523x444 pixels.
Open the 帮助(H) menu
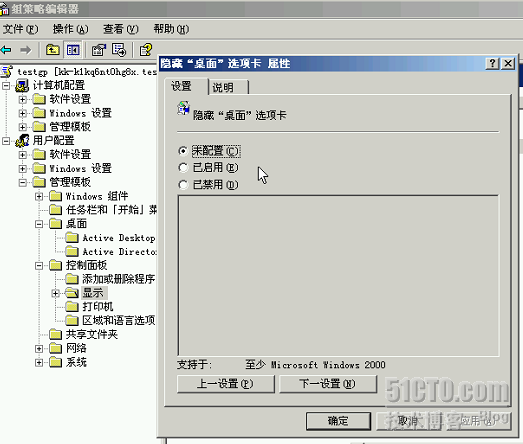[x=171, y=29]
